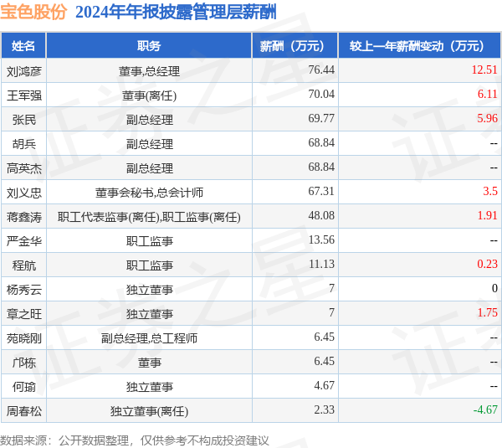Image resolution: width=502 pixels, height=448 pixels.
Task: Click the position 副总经理,总工程师
Action: (x=149, y=338)
